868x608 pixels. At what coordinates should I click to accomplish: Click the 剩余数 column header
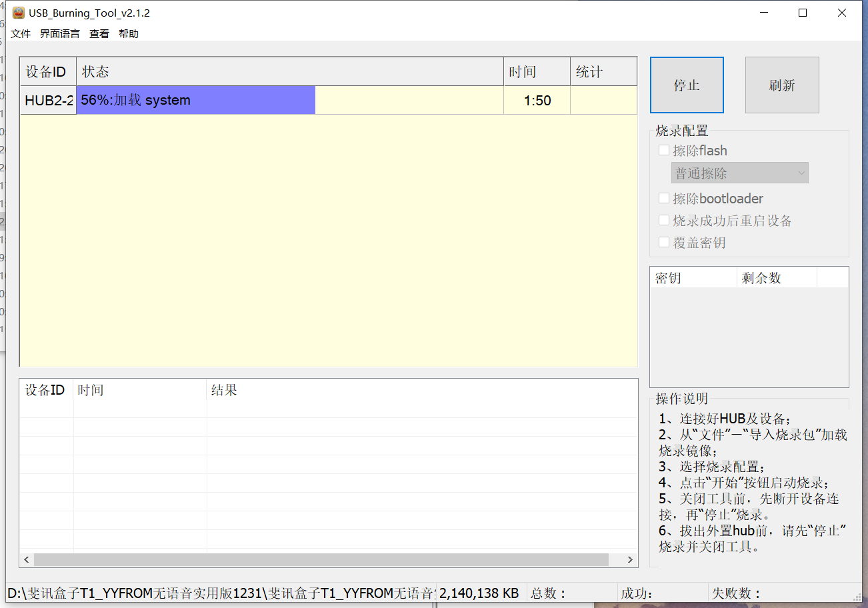[777, 278]
